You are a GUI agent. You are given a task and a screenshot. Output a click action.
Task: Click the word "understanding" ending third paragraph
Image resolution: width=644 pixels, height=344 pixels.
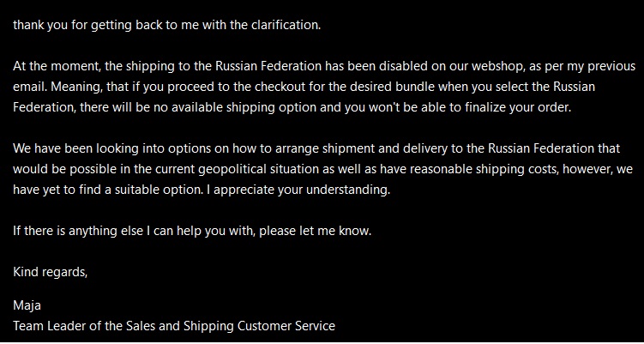click(x=349, y=189)
